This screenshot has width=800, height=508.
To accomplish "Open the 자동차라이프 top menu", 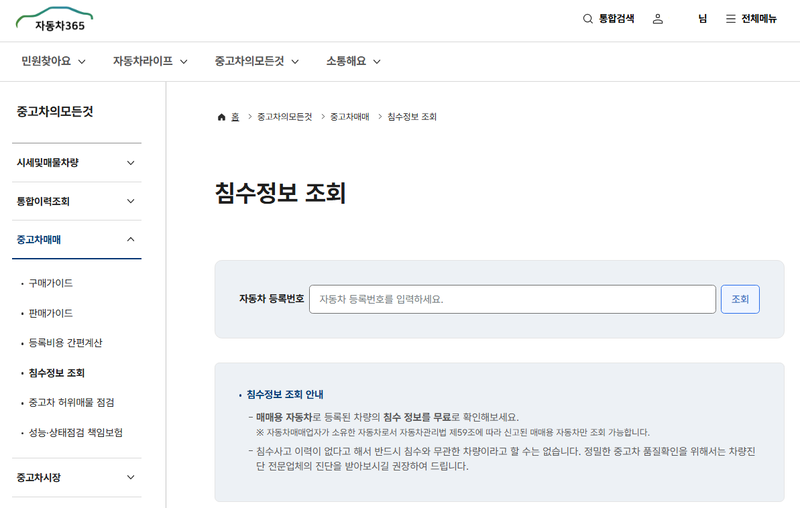I will [150, 61].
